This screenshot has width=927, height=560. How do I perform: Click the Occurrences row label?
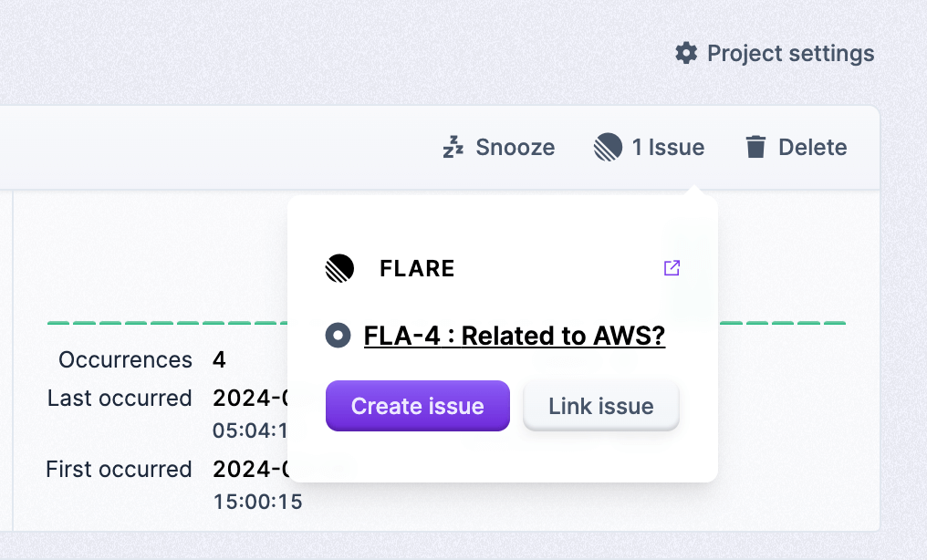pyautogui.click(x=124, y=359)
